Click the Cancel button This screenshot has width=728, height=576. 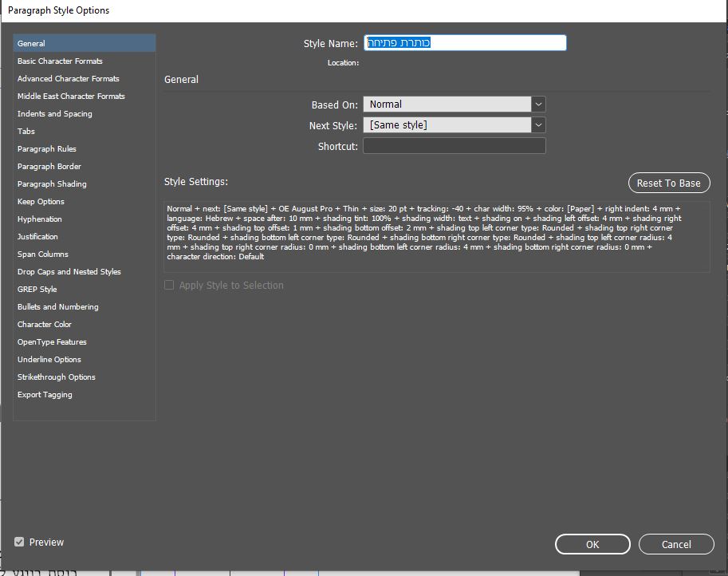[x=676, y=544]
